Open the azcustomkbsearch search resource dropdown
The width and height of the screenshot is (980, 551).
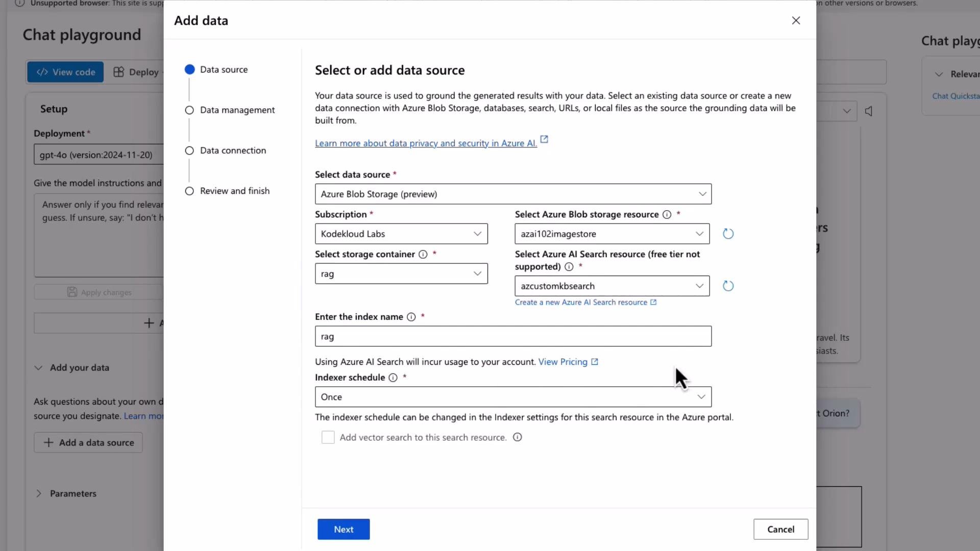(612, 286)
